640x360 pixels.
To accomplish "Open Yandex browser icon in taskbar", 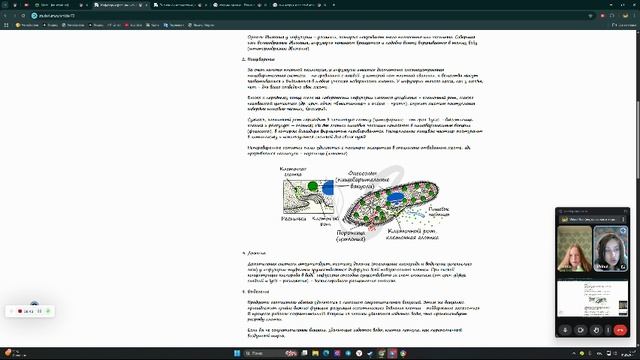I will [359, 353].
